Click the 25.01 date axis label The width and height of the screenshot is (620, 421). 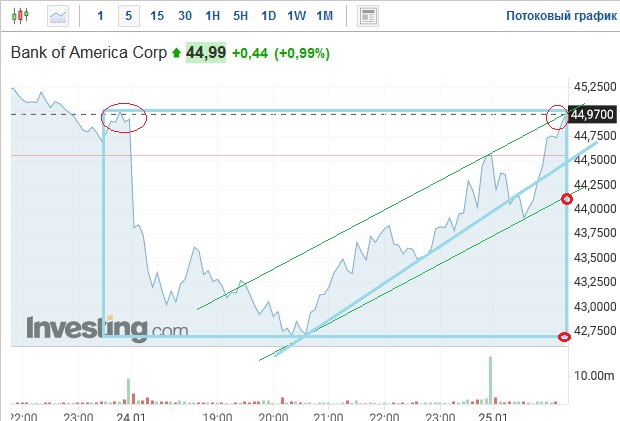[493, 417]
